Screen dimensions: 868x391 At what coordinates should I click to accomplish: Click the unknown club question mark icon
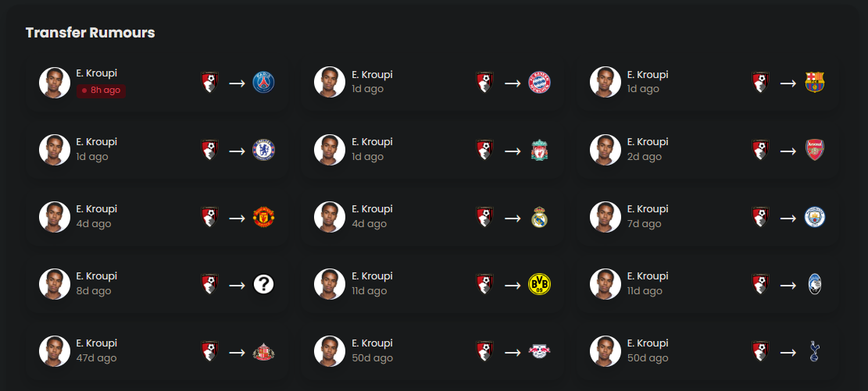263,284
